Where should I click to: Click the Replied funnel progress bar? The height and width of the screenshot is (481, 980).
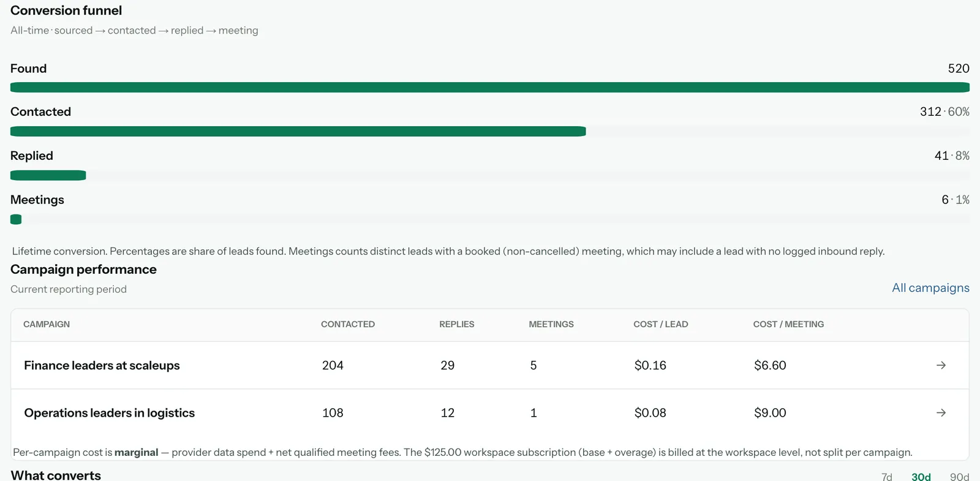[490, 175]
